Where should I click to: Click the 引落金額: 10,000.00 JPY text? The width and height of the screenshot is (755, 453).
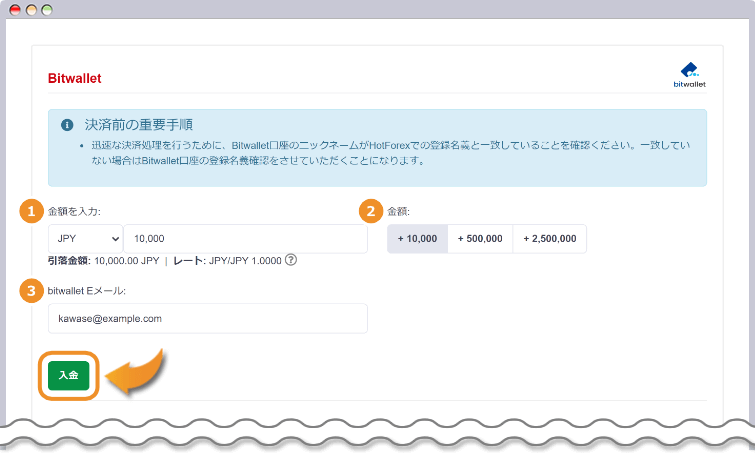(x=104, y=260)
